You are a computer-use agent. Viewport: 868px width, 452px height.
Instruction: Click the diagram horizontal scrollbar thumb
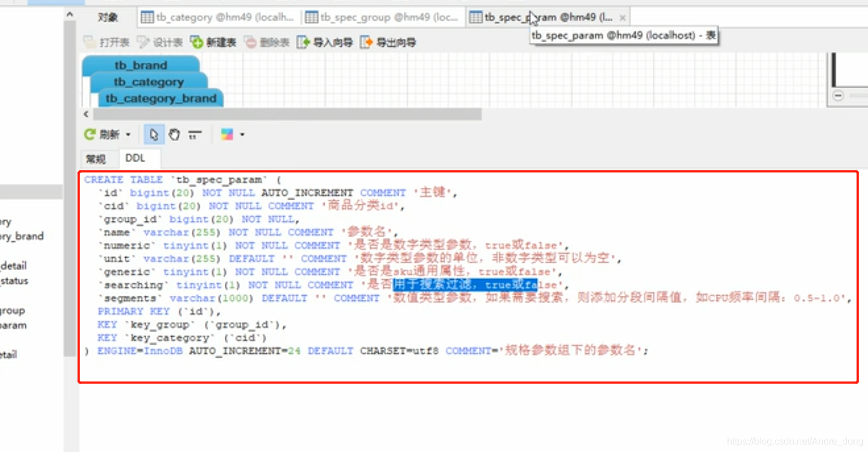[x=287, y=114]
